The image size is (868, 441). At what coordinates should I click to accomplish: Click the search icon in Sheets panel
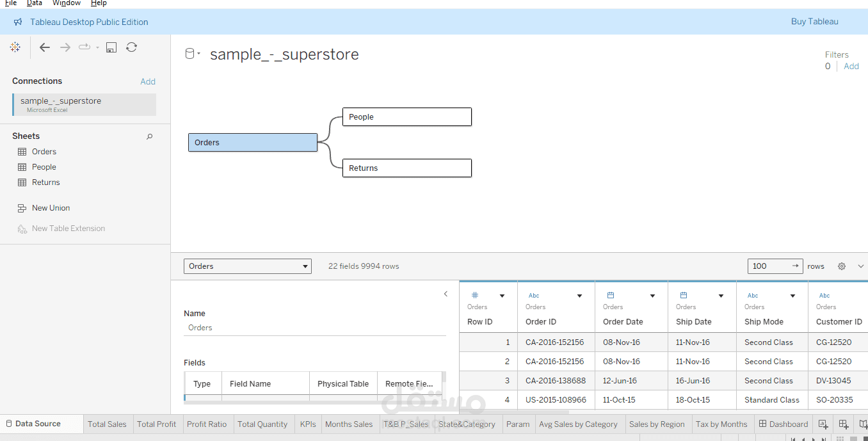pos(150,136)
